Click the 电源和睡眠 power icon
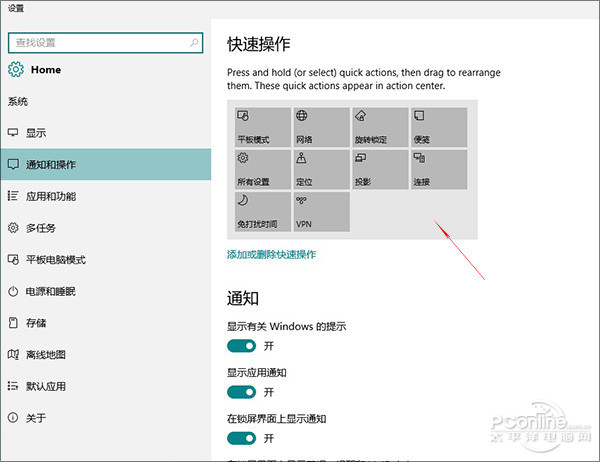Image resolution: width=600 pixels, height=462 pixels. click(x=13, y=291)
